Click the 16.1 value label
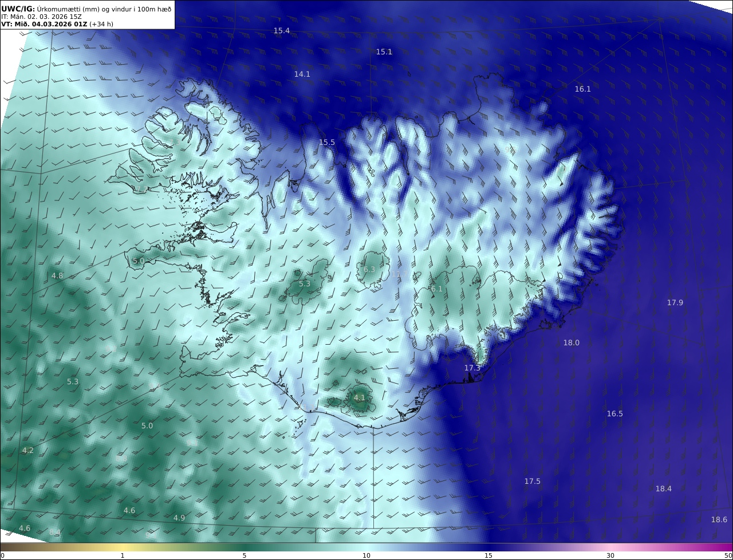The image size is (733, 560). point(582,89)
